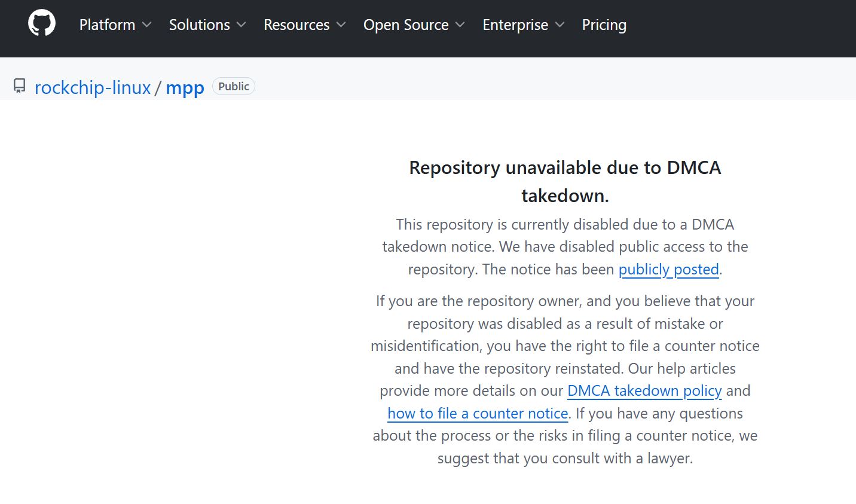Image resolution: width=856 pixels, height=504 pixels.
Task: Click the GitHub Octocat logo
Action: (41, 22)
